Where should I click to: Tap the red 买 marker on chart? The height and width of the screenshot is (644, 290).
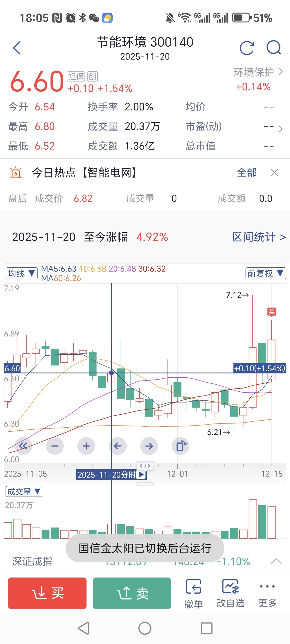pyautogui.click(x=271, y=312)
